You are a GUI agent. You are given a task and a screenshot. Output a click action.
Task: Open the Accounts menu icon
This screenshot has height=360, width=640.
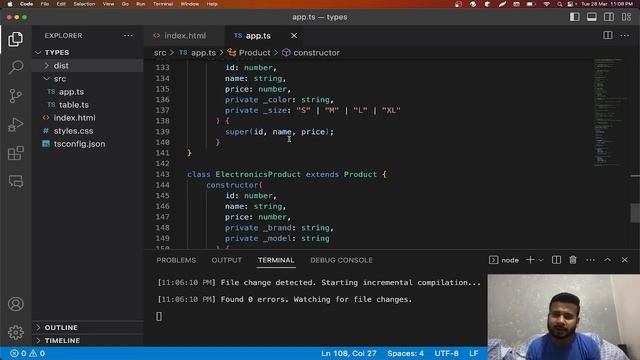(16, 304)
